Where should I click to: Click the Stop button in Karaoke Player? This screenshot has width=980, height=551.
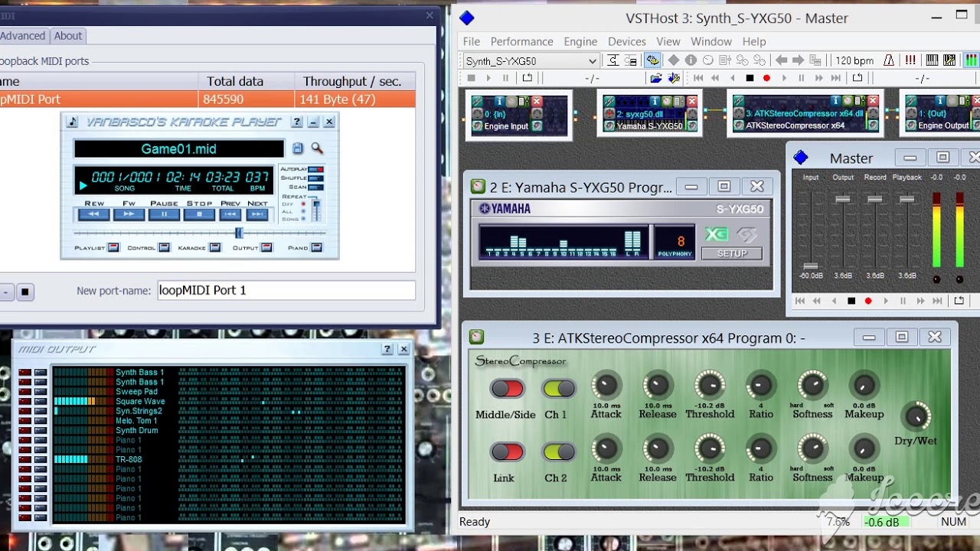click(x=199, y=214)
